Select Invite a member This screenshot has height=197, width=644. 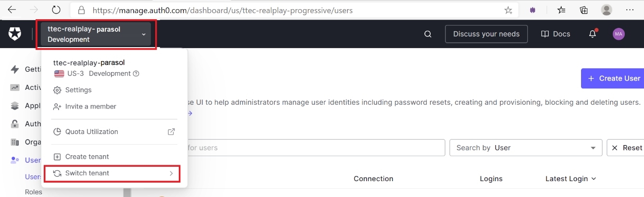90,107
